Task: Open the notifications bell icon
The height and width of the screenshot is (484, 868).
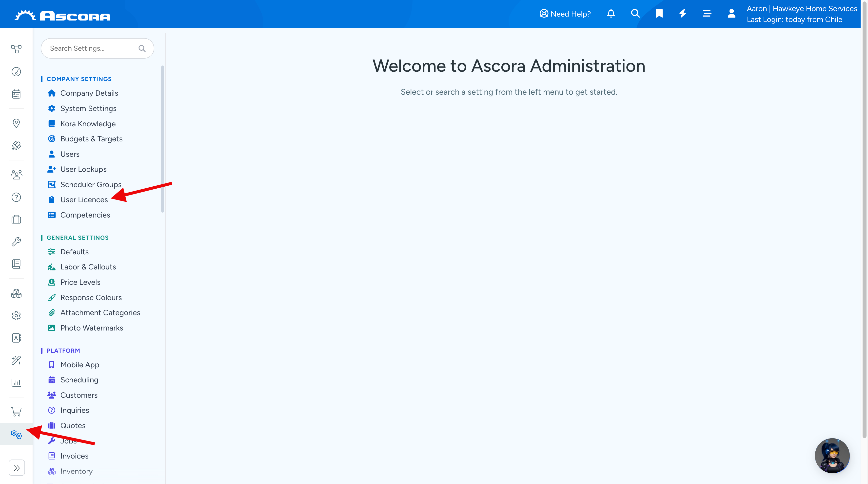Action: 611,14
